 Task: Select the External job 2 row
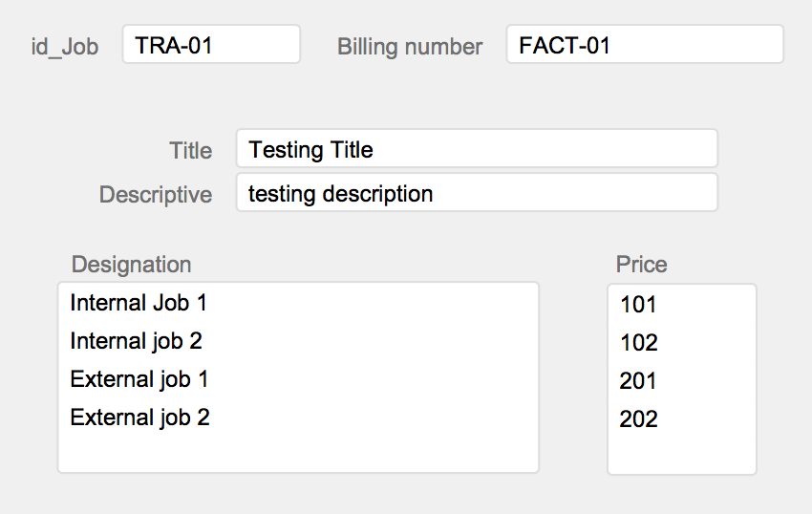tap(298, 418)
